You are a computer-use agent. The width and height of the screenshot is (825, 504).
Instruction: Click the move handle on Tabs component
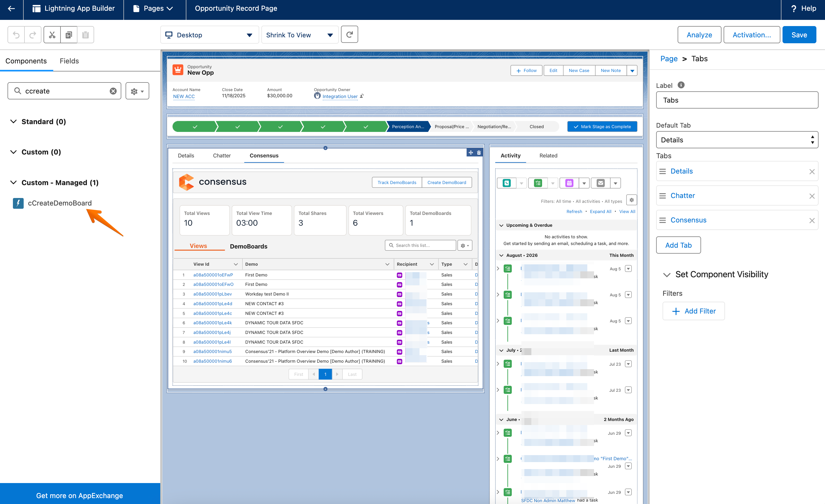pos(471,153)
